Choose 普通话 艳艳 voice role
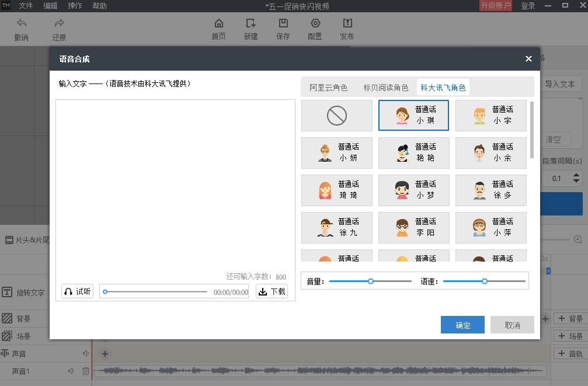 413,153
